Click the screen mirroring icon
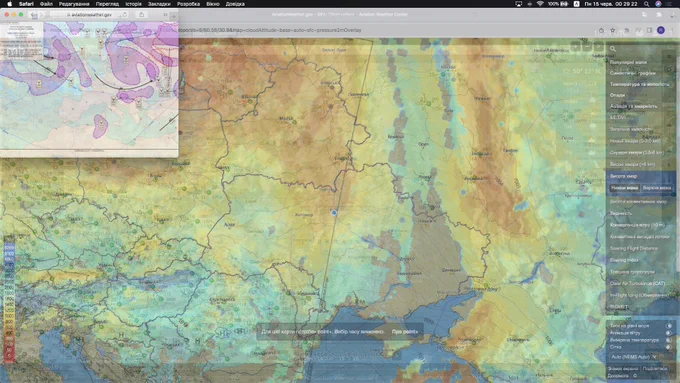Image resolution: width=680 pixels, height=383 pixels. pyautogui.click(x=518, y=4)
